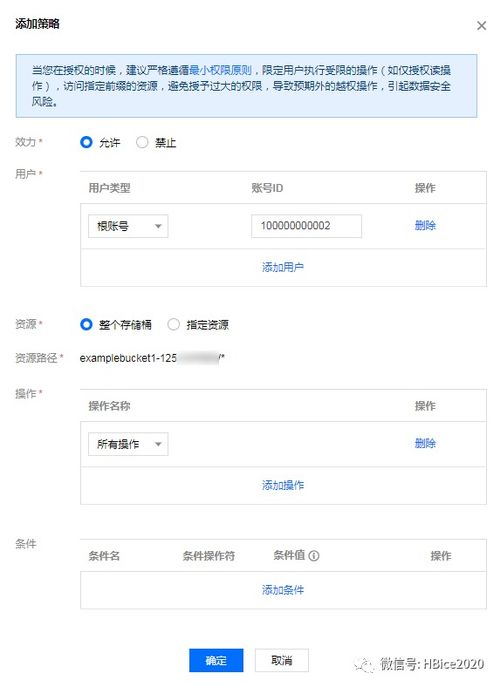The height and width of the screenshot is (687, 500).
Task: Click the examplebucket1-125 resource path text
Action: pyautogui.click(x=152, y=358)
